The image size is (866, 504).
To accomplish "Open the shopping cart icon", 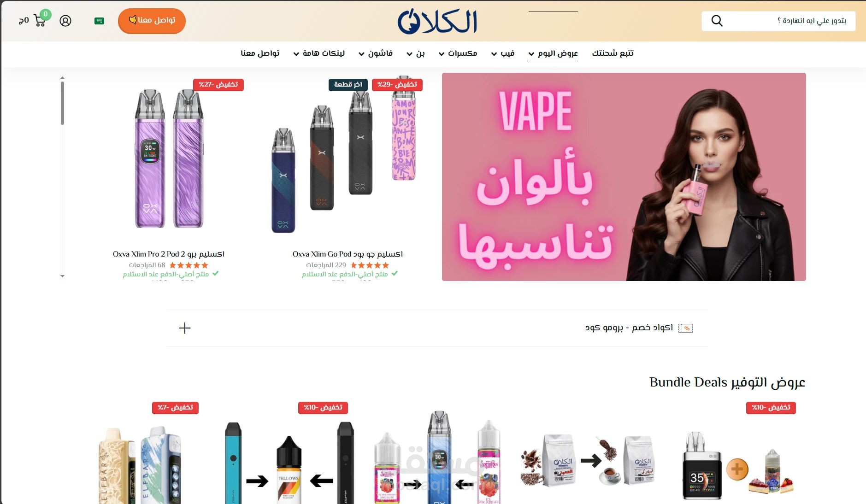I will (40, 20).
